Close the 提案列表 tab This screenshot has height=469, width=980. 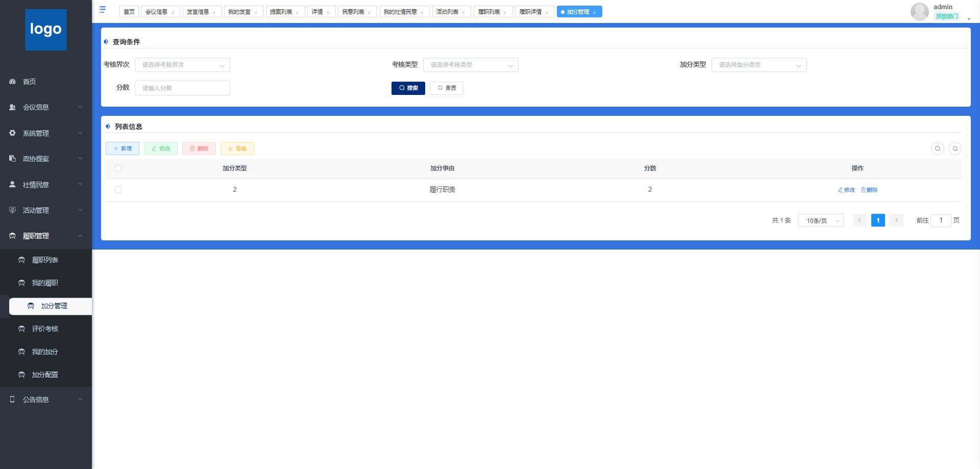pos(298,12)
